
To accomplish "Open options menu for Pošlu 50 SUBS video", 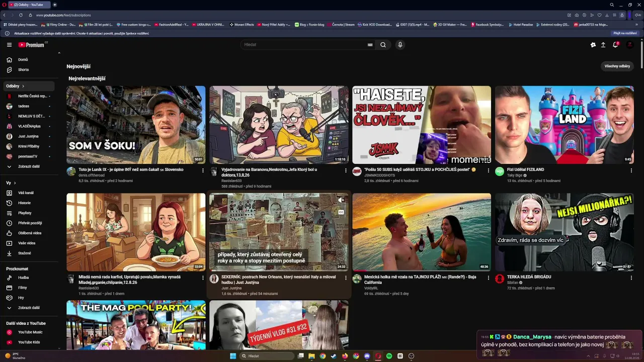I will coord(488,170).
